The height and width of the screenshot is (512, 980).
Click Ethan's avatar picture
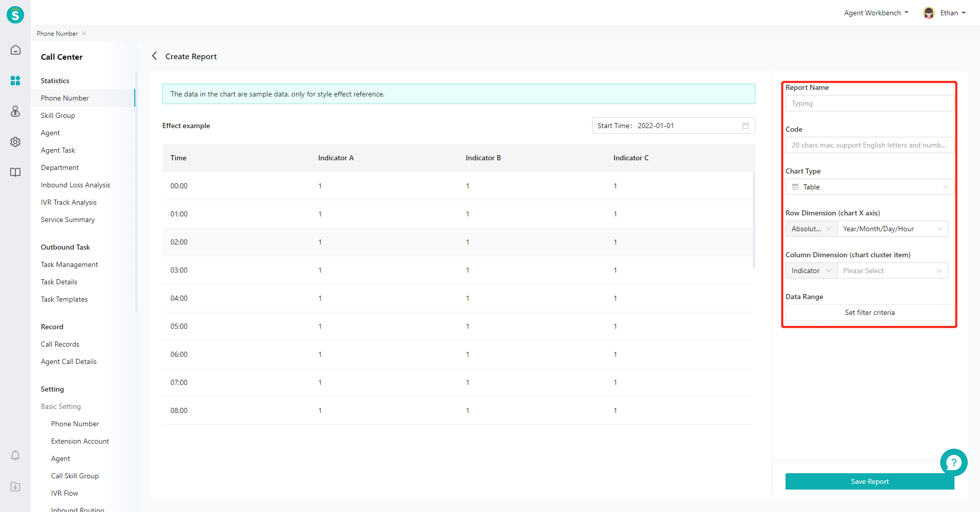point(929,13)
